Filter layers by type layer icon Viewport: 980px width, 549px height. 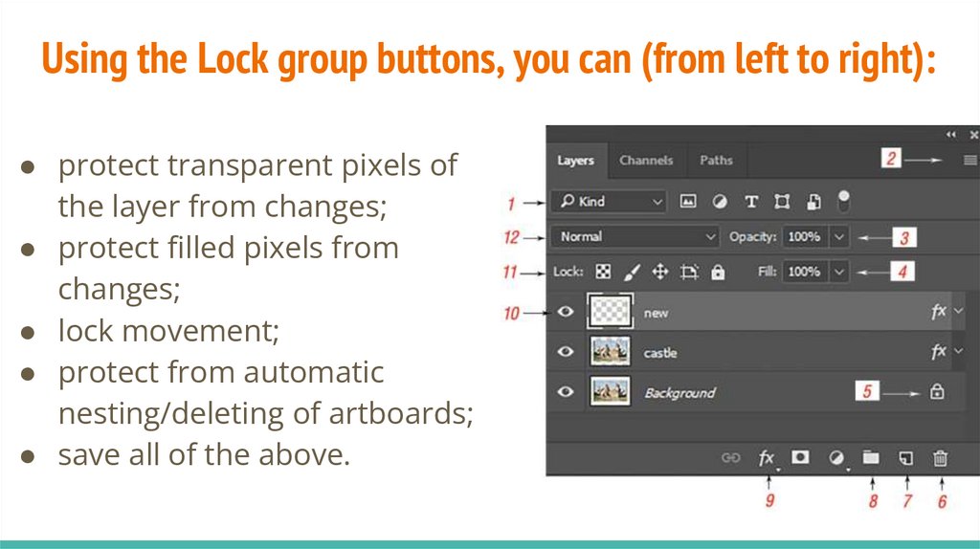tap(751, 201)
